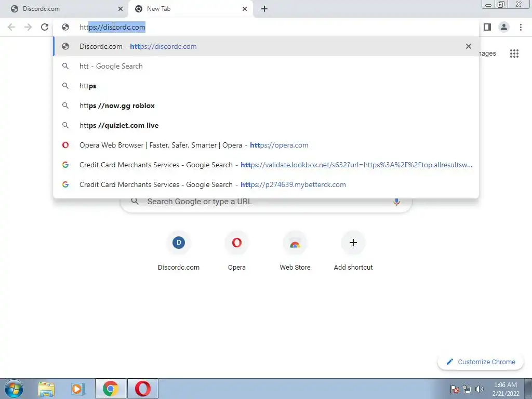The image size is (532, 399).
Task: Click the address bar URL text
Action: click(112, 27)
